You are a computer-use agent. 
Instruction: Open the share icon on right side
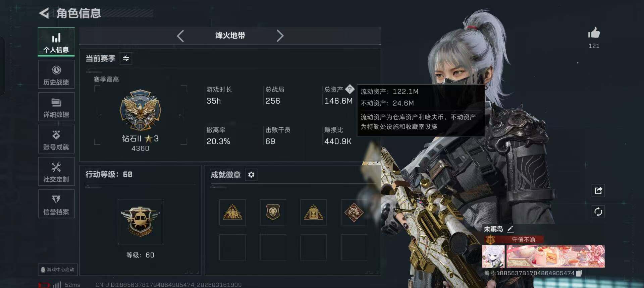coord(598,190)
